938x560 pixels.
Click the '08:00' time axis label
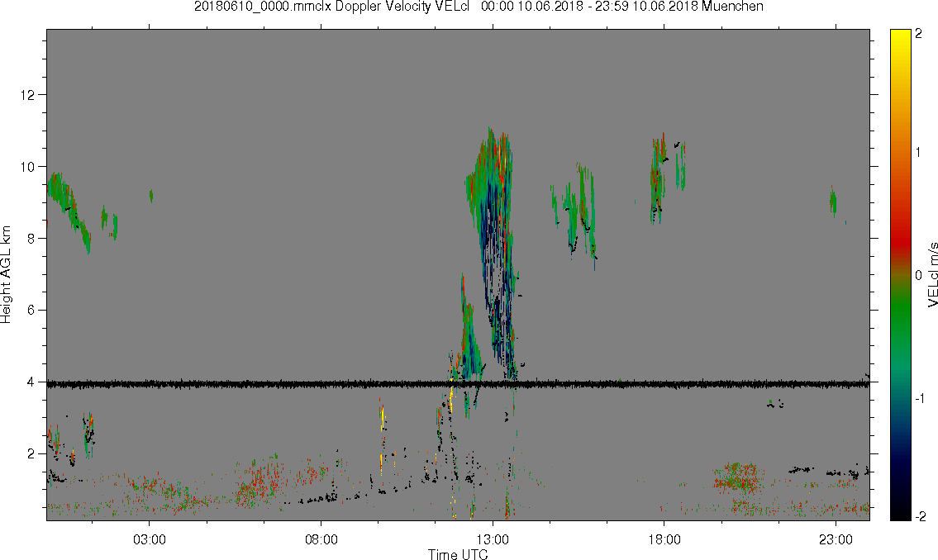click(x=321, y=539)
